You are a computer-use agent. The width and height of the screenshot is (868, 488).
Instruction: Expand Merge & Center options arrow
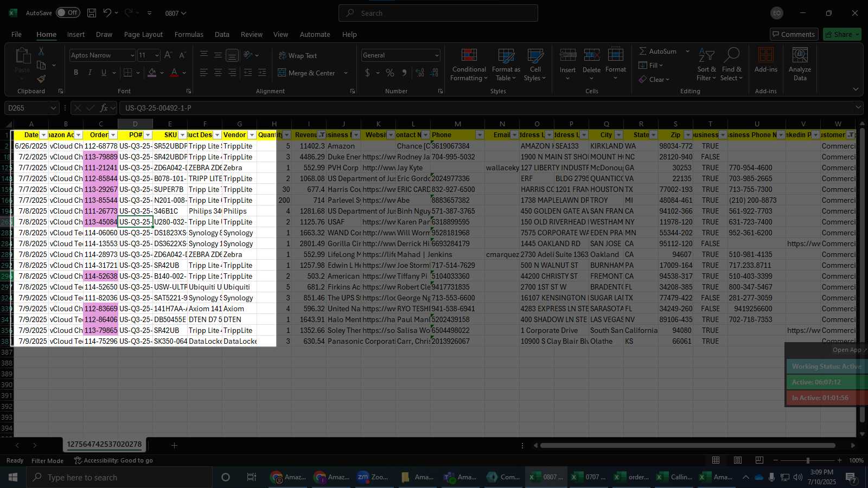[346, 73]
